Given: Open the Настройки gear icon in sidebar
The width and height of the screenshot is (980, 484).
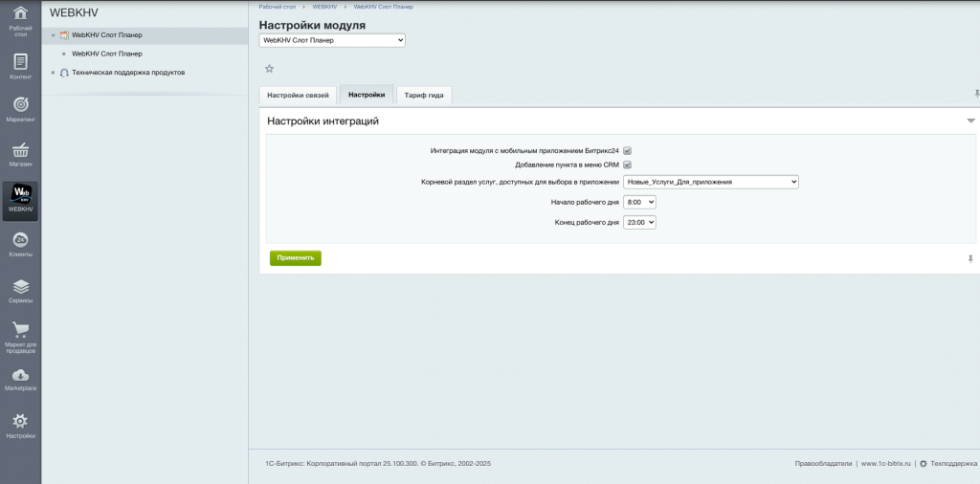Looking at the screenshot, I should click(x=20, y=422).
